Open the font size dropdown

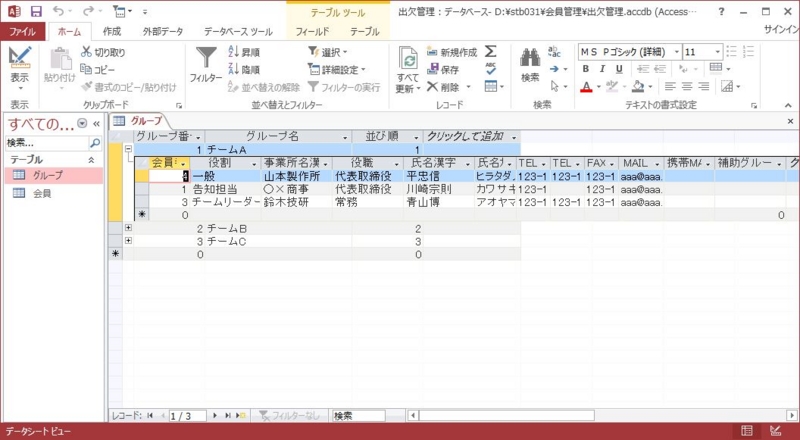718,52
